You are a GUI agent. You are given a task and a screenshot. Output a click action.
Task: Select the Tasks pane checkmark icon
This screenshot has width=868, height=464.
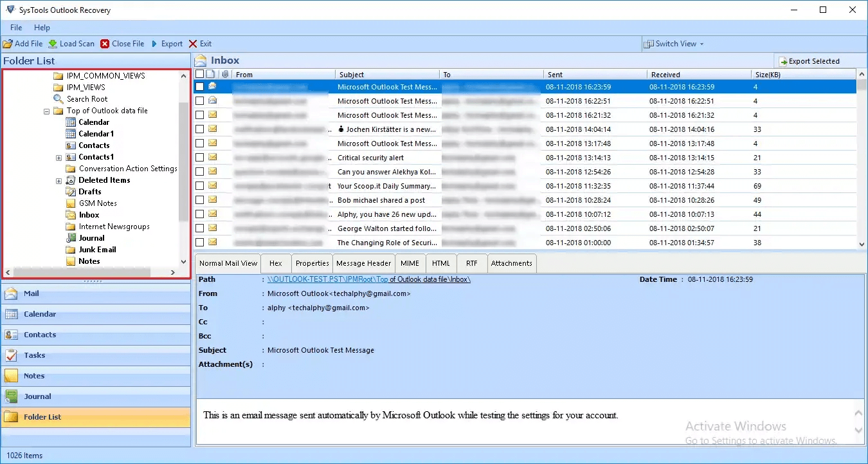click(11, 355)
